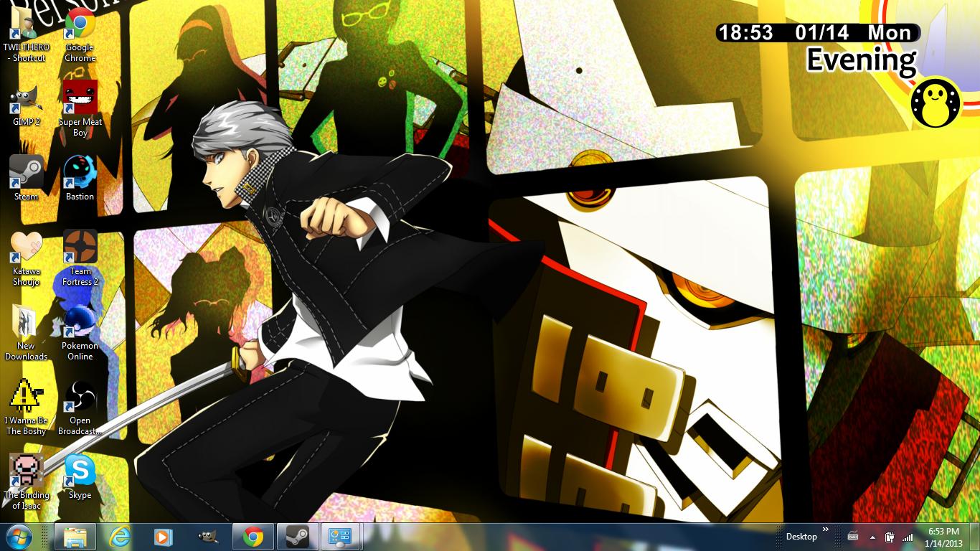Select the Katawa Shoujo heart icon
The image size is (980, 551).
(26, 258)
